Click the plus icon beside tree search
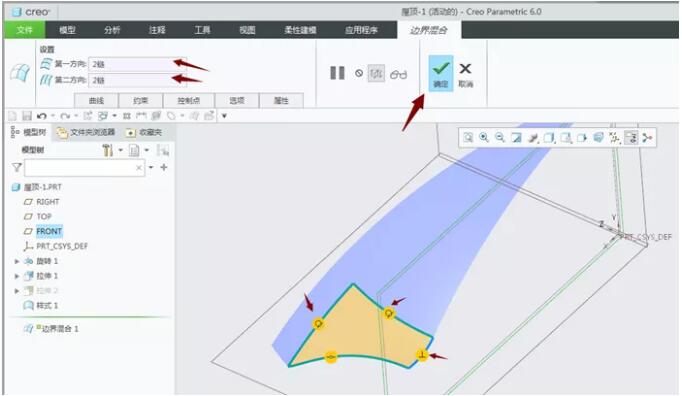This screenshot has height=396, width=682. click(164, 168)
